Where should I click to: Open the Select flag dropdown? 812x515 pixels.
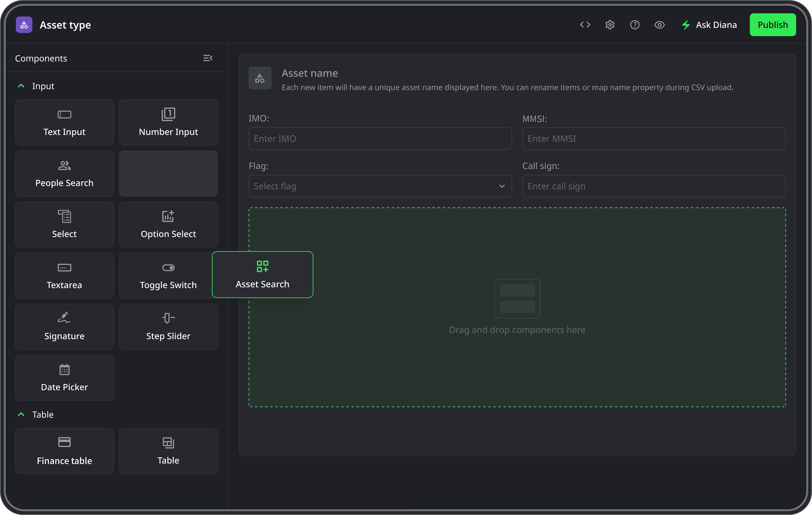[380, 186]
